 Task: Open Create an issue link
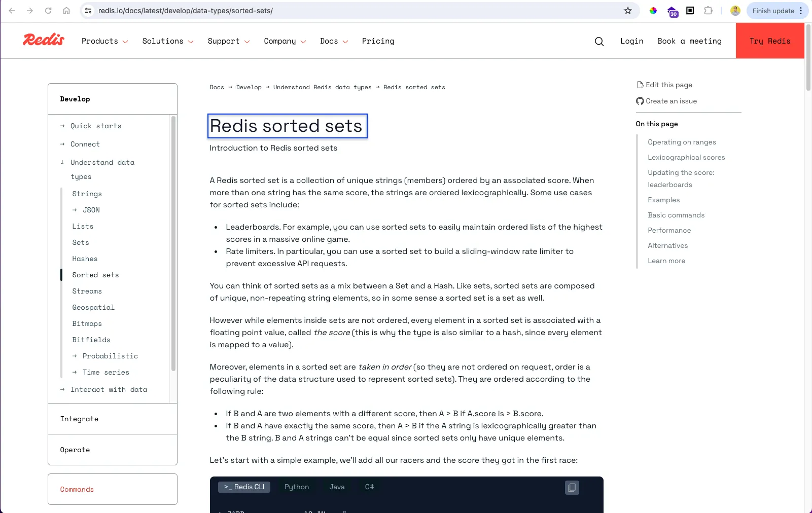coord(671,101)
